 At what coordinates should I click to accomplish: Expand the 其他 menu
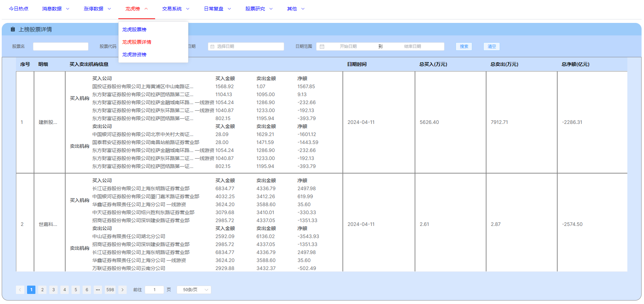point(296,9)
